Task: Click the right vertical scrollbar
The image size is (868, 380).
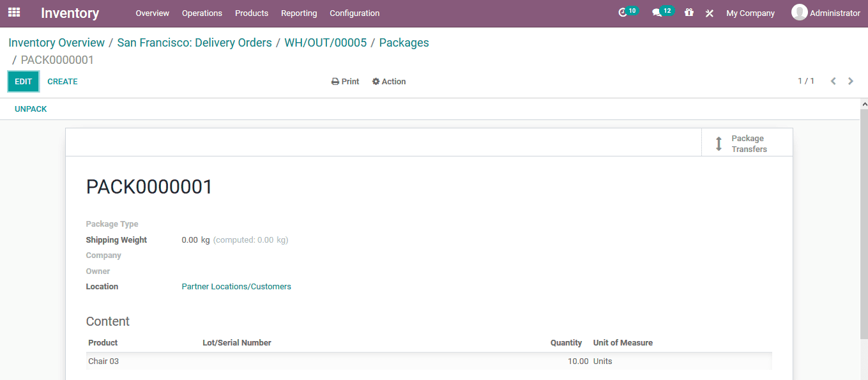Action: point(865,192)
